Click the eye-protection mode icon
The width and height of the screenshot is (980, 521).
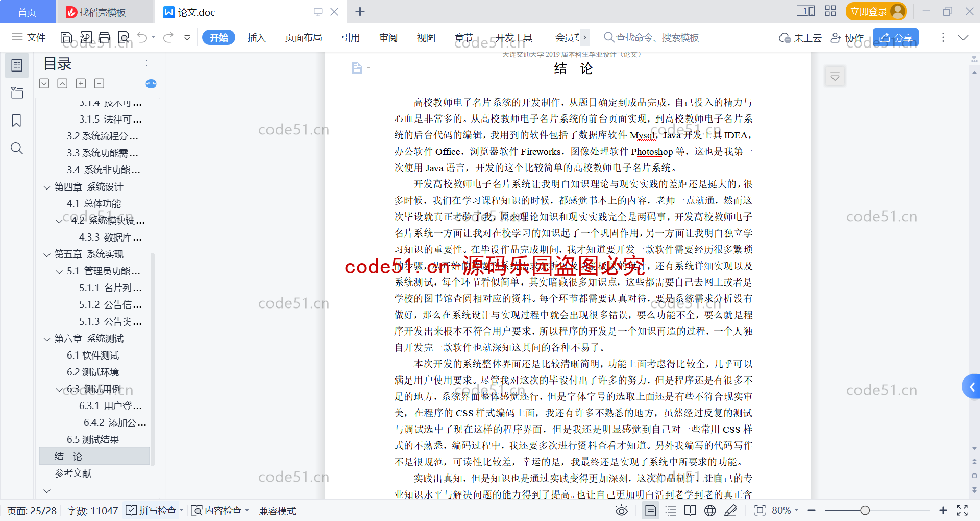[621, 510]
